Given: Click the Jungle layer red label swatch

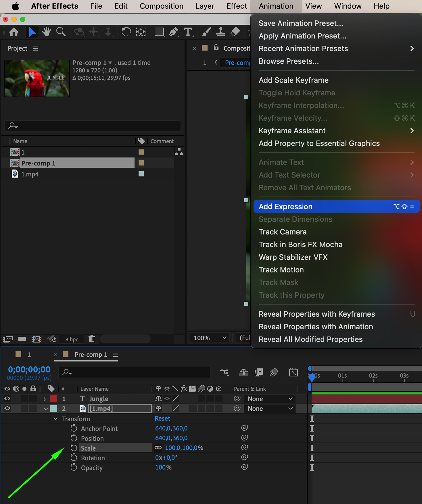Looking at the screenshot, I should [x=53, y=399].
